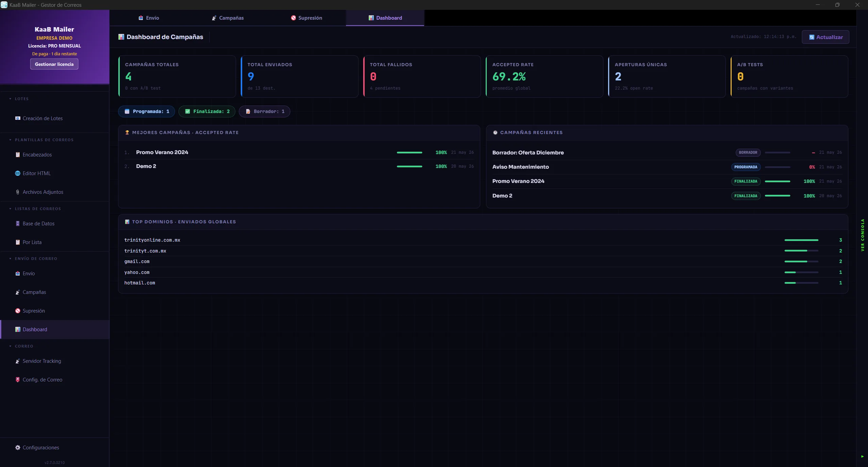
Task: Filter by Finalizada: 2 chip
Action: 207,112
